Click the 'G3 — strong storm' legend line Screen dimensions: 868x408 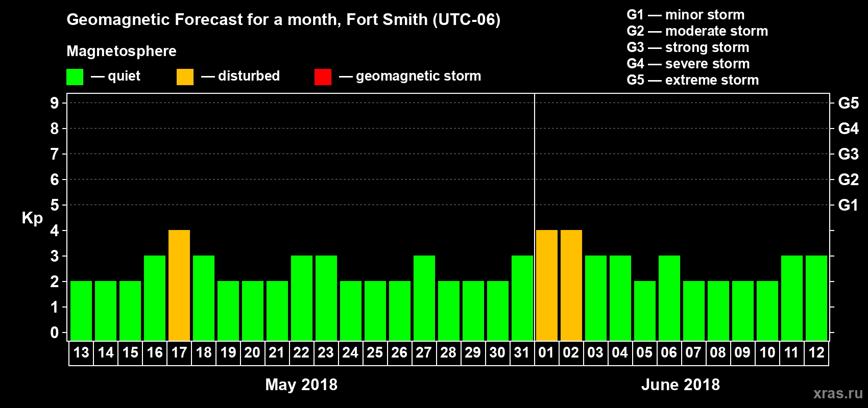pos(688,47)
